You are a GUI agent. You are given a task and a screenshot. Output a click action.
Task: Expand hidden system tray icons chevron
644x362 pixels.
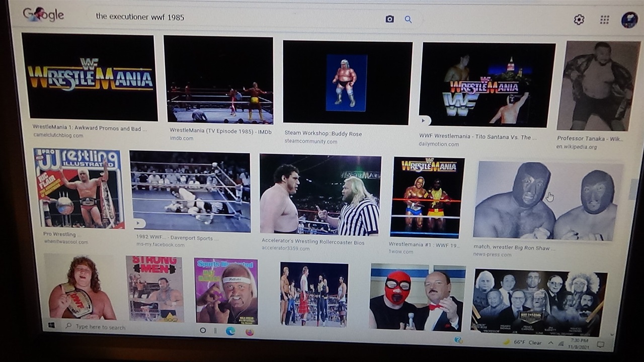[550, 343]
